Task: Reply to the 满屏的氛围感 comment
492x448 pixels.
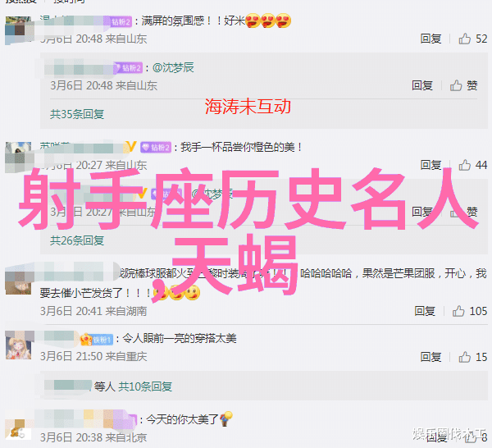Action: 430,39
